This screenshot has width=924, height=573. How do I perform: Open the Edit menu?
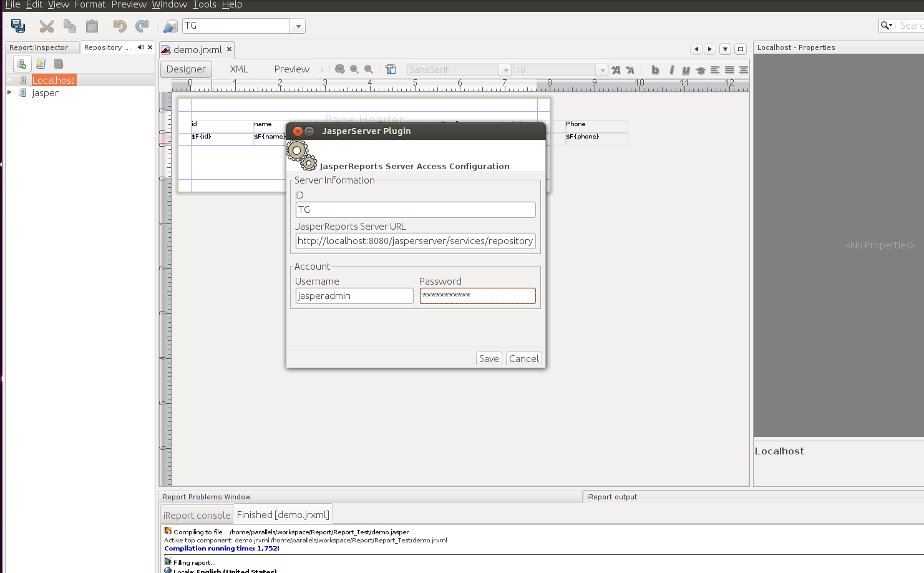(x=34, y=5)
